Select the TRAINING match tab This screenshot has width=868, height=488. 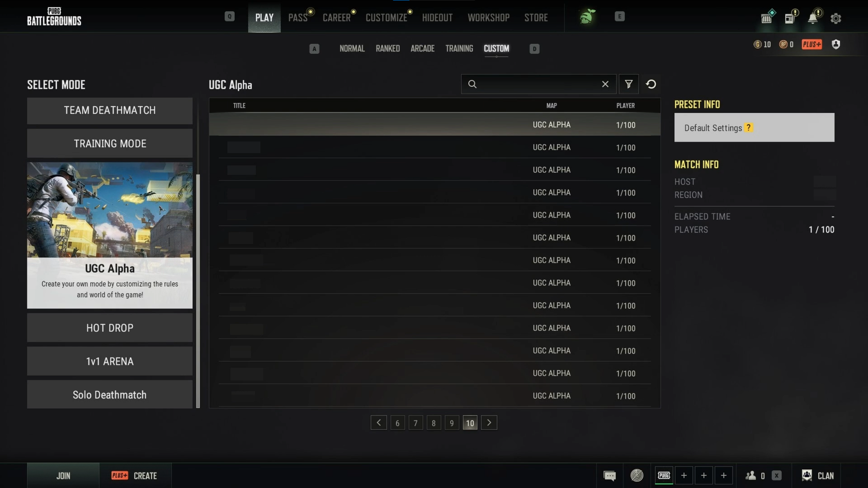(459, 49)
